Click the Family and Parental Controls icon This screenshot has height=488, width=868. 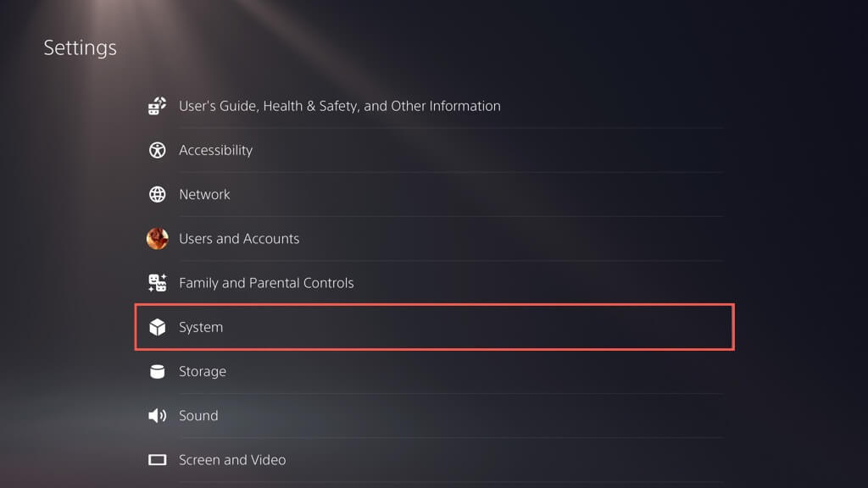tap(158, 283)
